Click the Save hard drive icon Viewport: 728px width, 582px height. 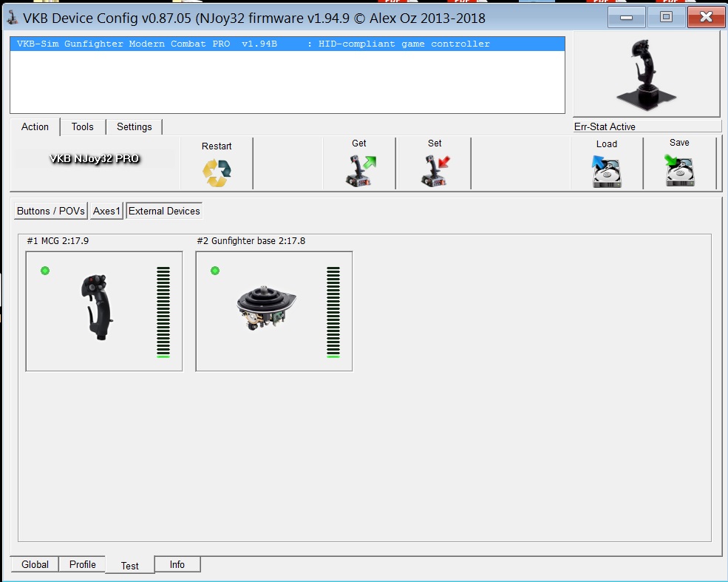pos(679,170)
